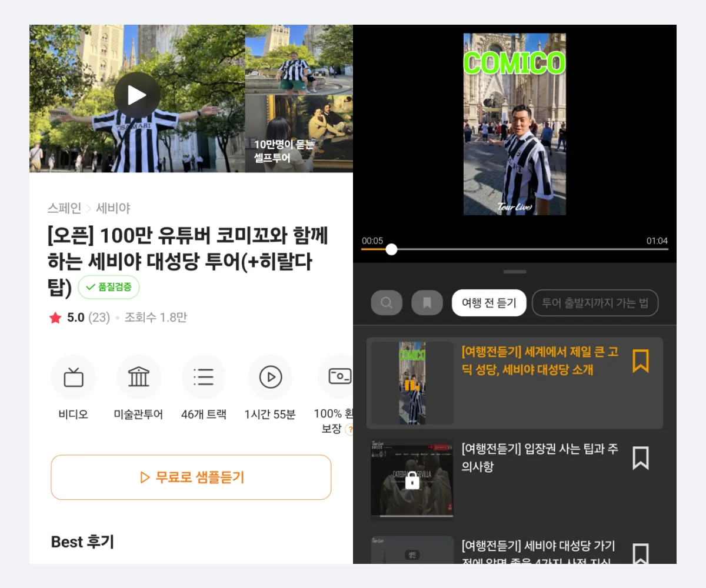706x588 pixels.
Task: Tap the 100% 환불 보장 camera icon
Action: (x=337, y=376)
